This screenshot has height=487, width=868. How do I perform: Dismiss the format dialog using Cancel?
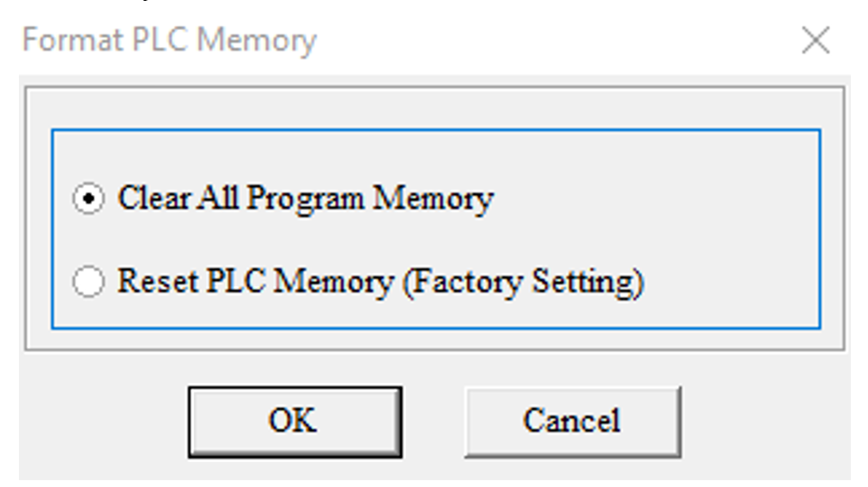click(572, 421)
